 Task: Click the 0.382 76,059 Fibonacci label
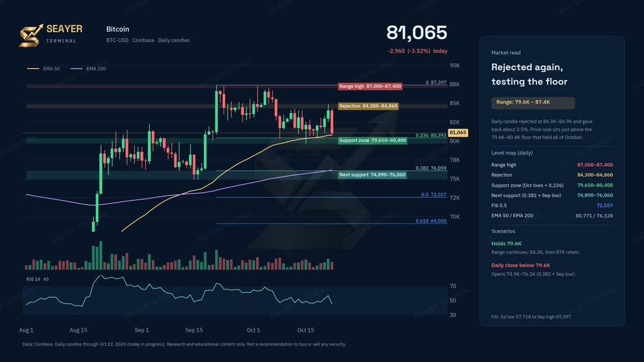point(431,168)
